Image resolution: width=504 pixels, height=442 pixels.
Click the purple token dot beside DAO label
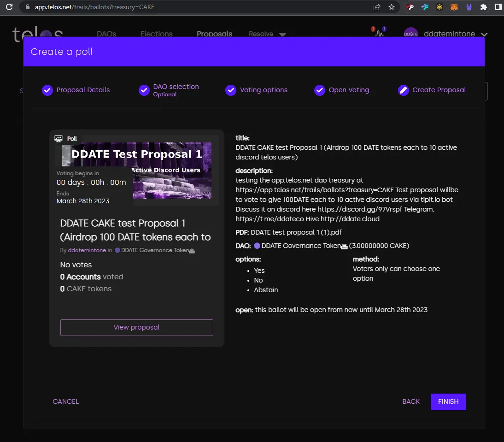point(257,246)
